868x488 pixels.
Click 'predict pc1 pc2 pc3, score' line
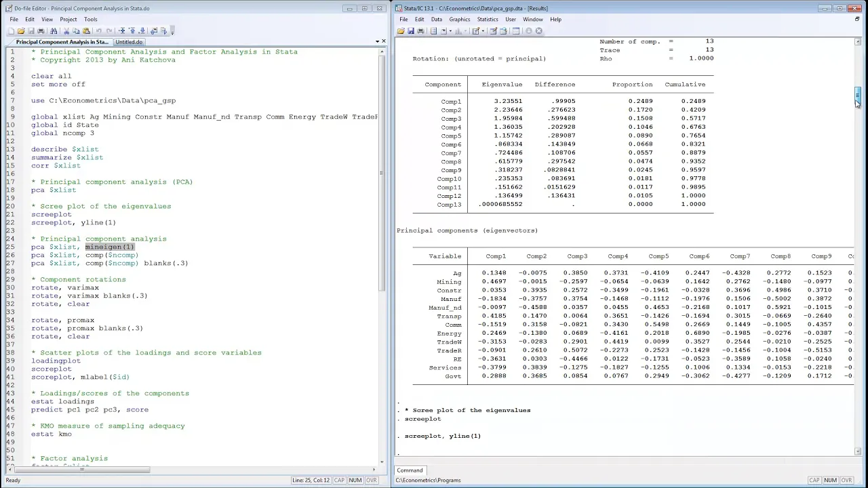click(90, 409)
